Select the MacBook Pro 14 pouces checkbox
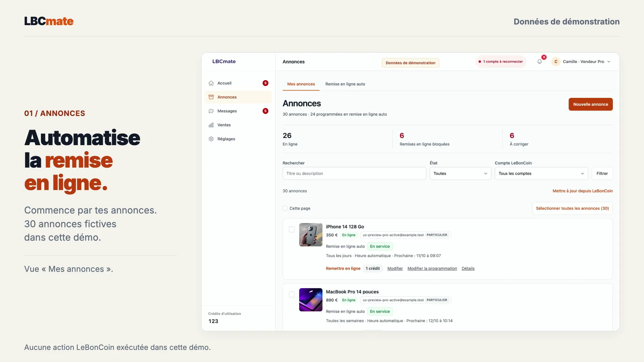The height and width of the screenshot is (362, 644). [291, 295]
